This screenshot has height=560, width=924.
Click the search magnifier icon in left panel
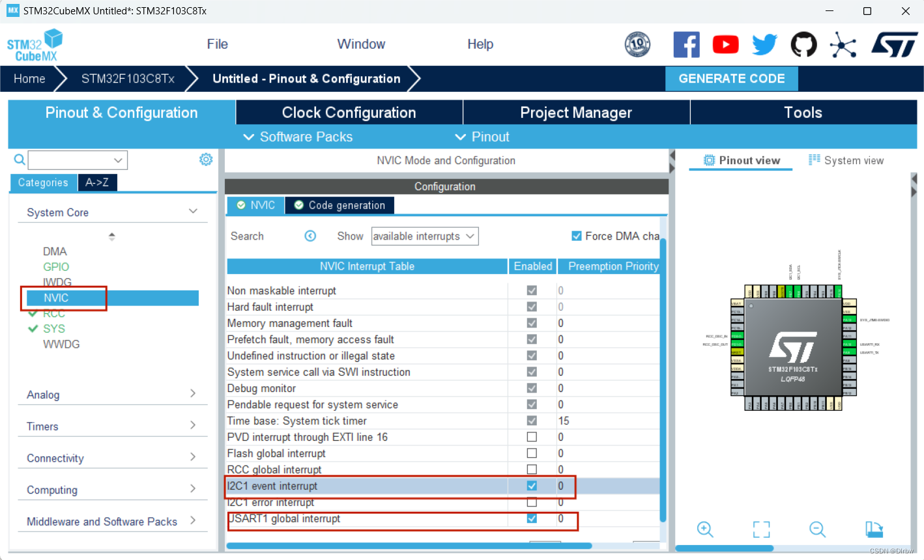tap(20, 160)
